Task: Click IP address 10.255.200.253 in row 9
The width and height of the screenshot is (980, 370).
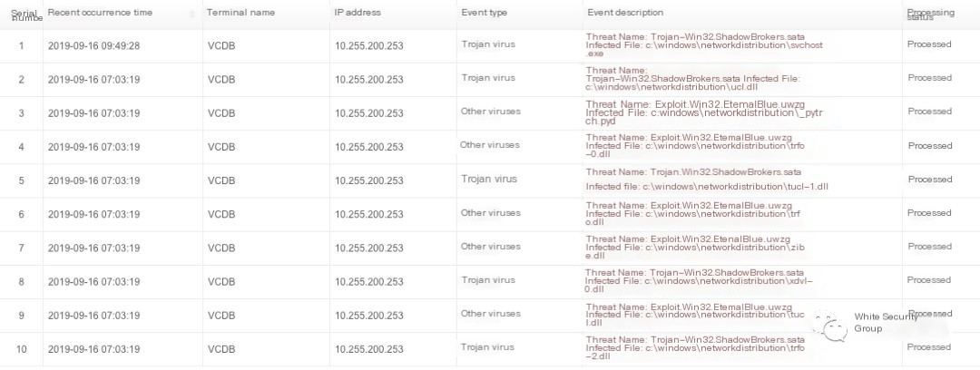Action: pos(368,315)
